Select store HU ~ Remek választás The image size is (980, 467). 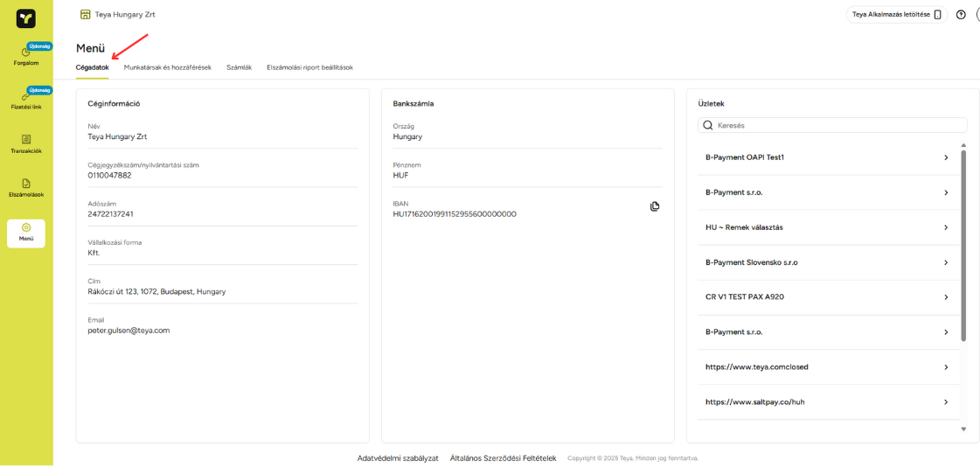click(x=828, y=227)
